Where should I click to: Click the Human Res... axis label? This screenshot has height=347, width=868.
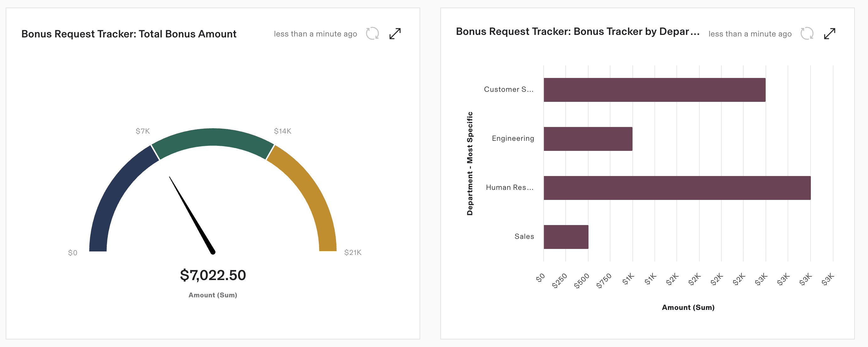(x=509, y=188)
